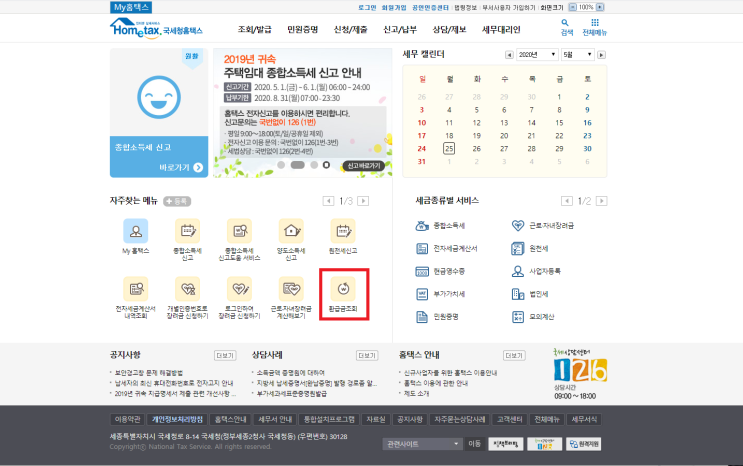Viewport: 743px width, 466px height.
Task: Click the 검색 magnifier icon
Action: click(x=565, y=23)
